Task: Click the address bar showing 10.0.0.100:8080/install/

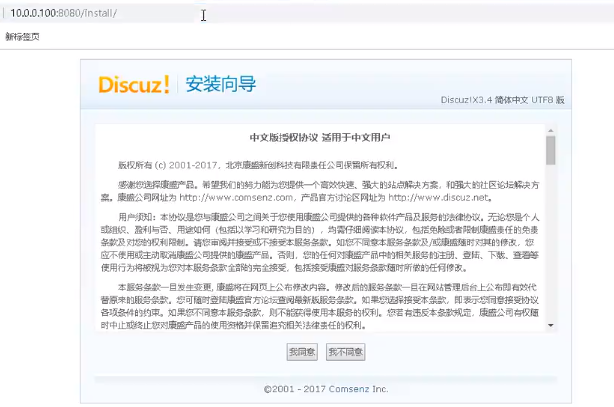Action: click(305, 13)
